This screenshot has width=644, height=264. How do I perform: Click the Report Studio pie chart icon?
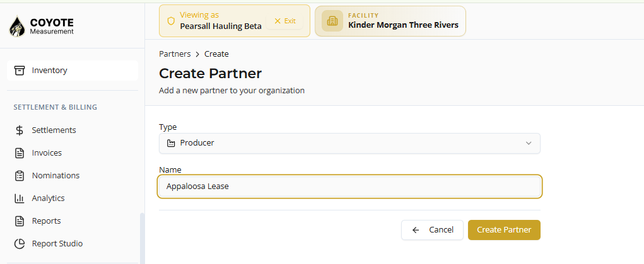[x=20, y=244]
